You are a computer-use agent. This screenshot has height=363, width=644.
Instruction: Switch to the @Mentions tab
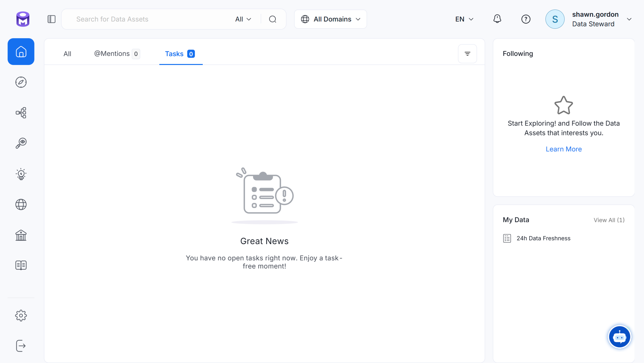coord(117,54)
